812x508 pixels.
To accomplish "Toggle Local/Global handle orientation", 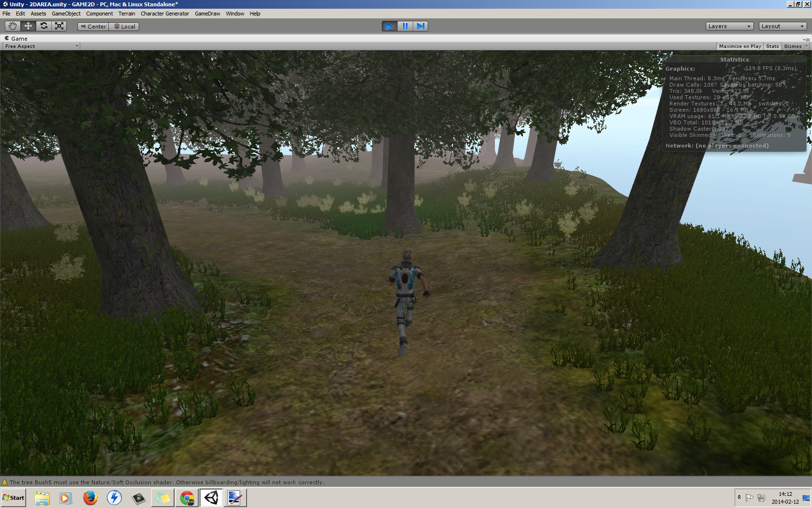I will (124, 27).
